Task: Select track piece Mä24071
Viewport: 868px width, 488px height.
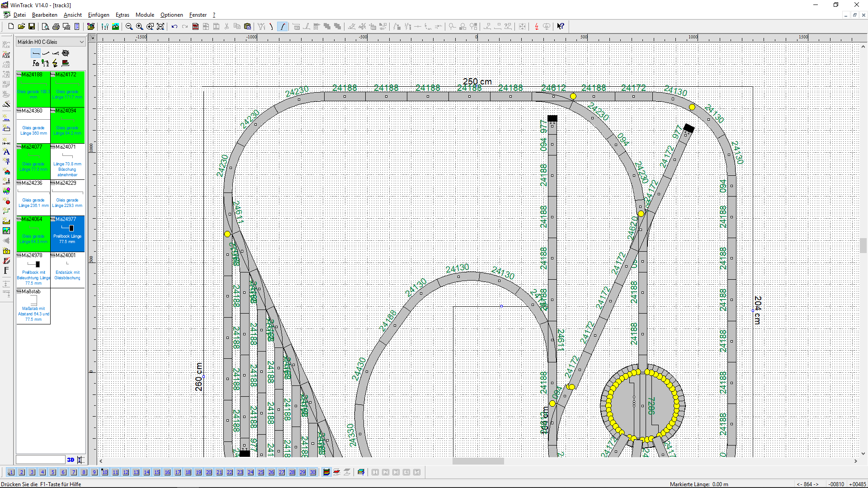Action: (x=67, y=161)
